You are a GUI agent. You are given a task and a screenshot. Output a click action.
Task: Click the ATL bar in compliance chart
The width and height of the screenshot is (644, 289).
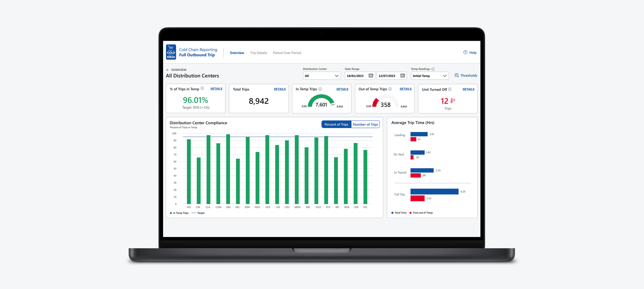[x=189, y=172]
